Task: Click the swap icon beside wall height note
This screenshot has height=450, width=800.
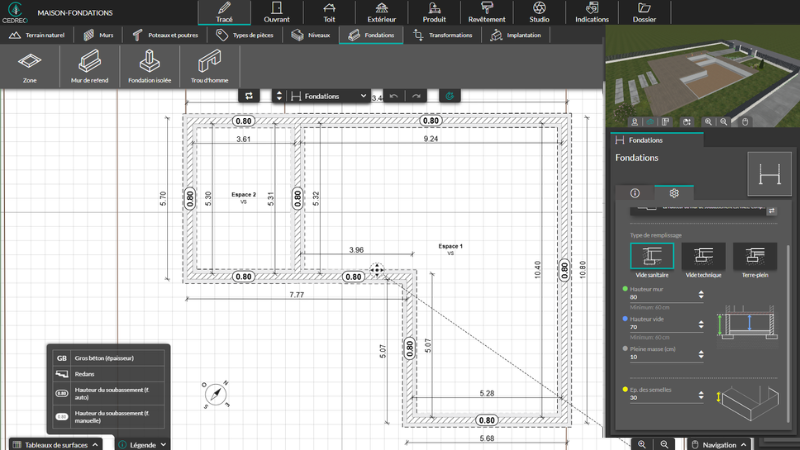Action: (x=771, y=211)
